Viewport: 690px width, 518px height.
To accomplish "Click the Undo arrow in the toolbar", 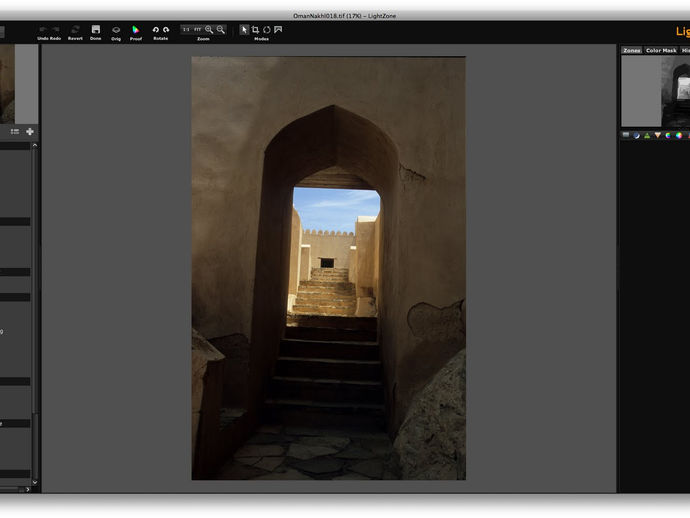I will [x=43, y=29].
